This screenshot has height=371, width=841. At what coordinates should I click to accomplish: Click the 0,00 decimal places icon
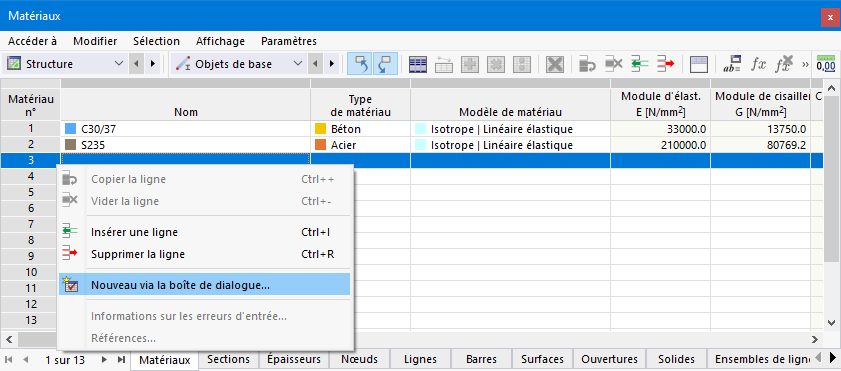coord(825,64)
